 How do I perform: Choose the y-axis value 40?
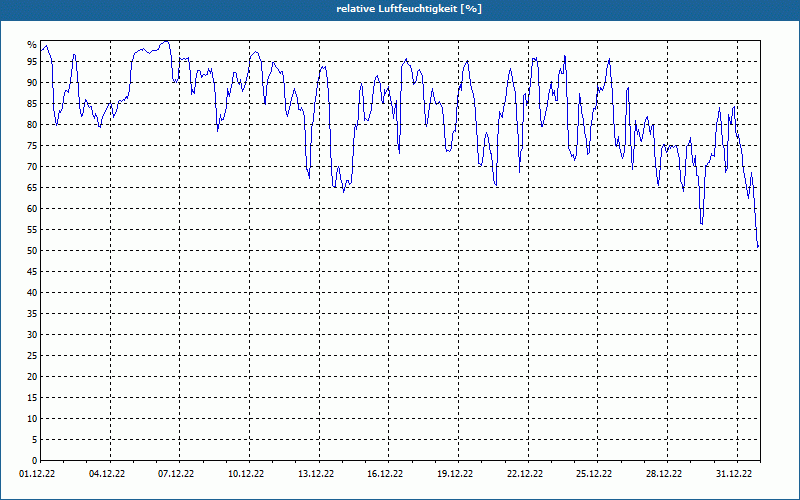32,292
